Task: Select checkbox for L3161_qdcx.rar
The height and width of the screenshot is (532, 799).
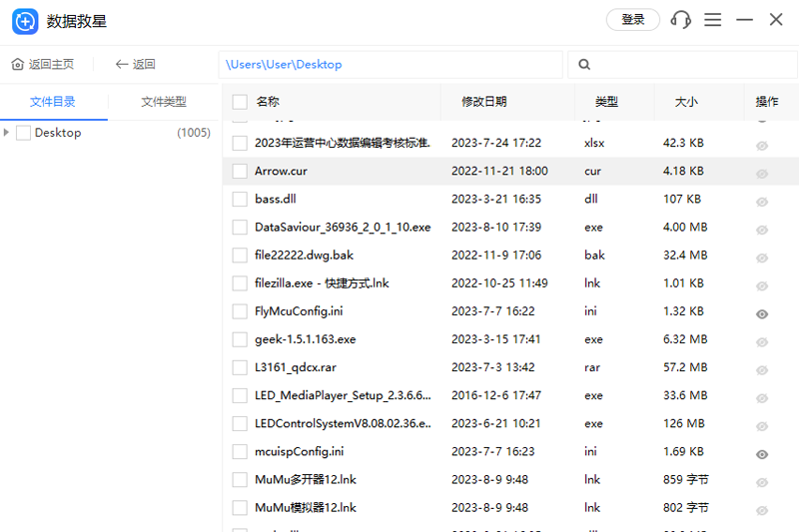Action: tap(240, 367)
